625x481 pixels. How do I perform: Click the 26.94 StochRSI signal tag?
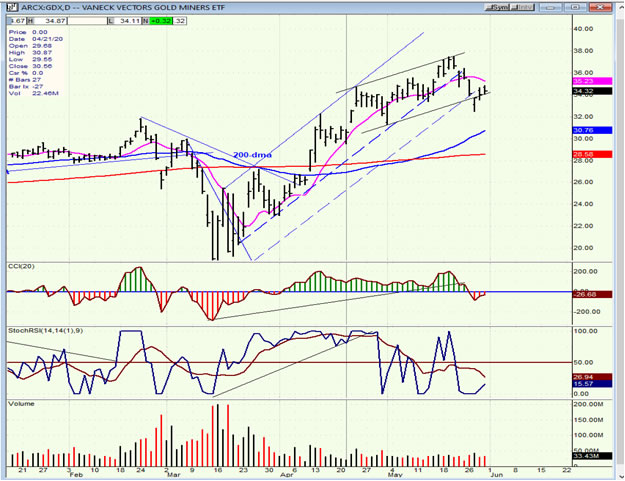point(592,377)
